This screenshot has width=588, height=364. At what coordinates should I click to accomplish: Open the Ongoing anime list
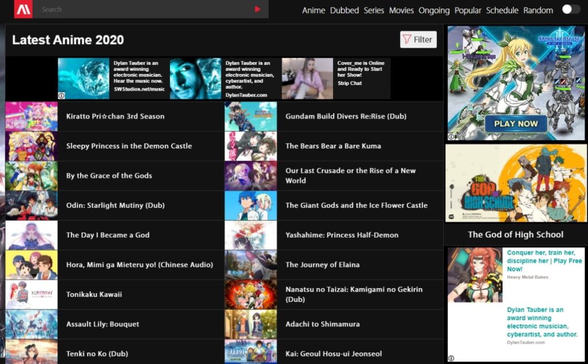pos(434,10)
